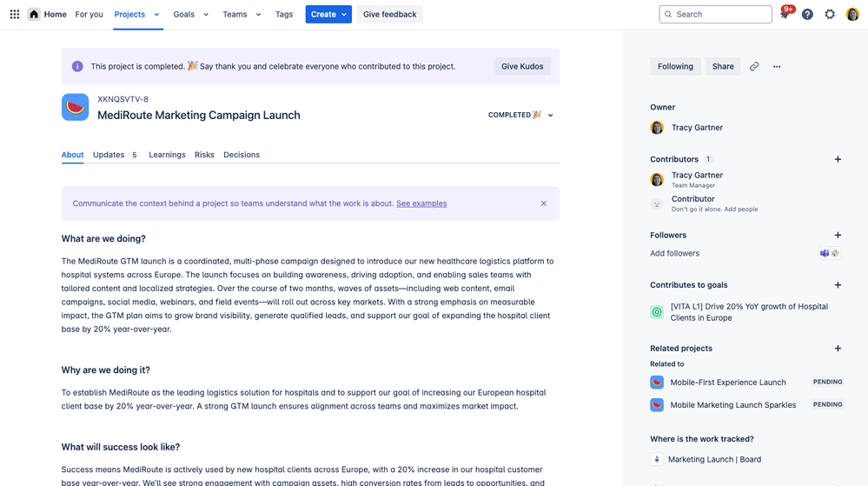Click Tracy Gartner's owner avatar
Viewport: 868px width, 486px height.
point(657,128)
